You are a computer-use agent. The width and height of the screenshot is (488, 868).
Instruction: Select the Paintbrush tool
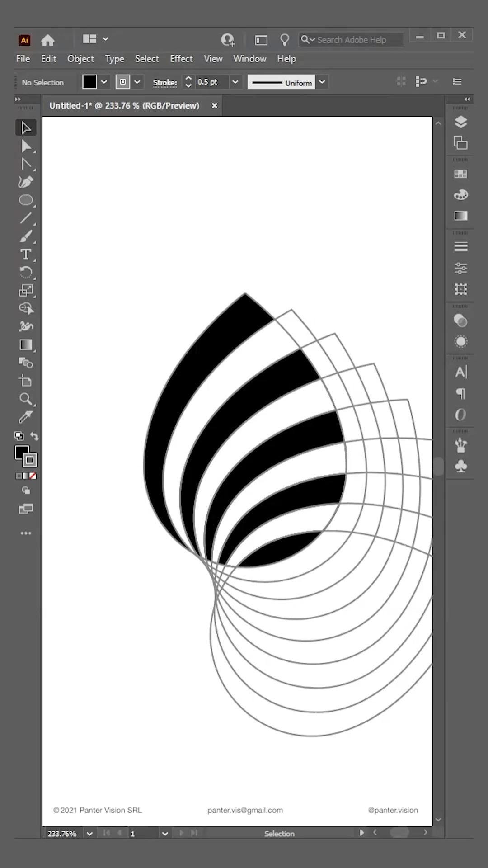point(26,236)
